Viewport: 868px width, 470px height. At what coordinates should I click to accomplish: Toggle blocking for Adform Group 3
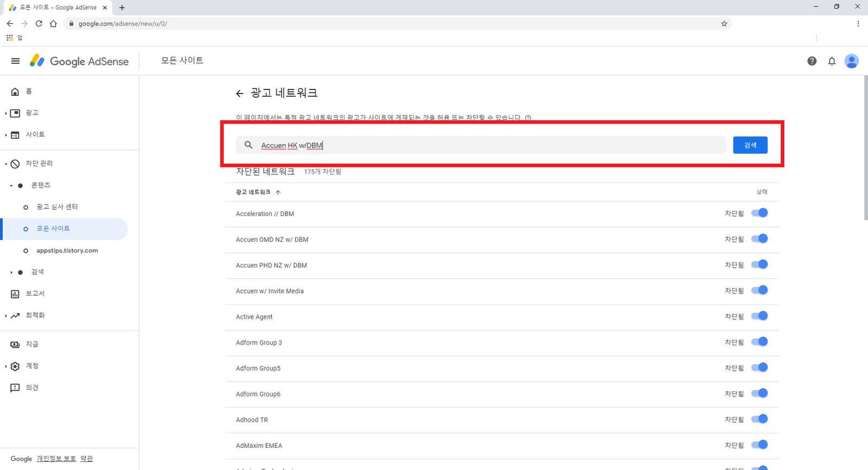(759, 342)
